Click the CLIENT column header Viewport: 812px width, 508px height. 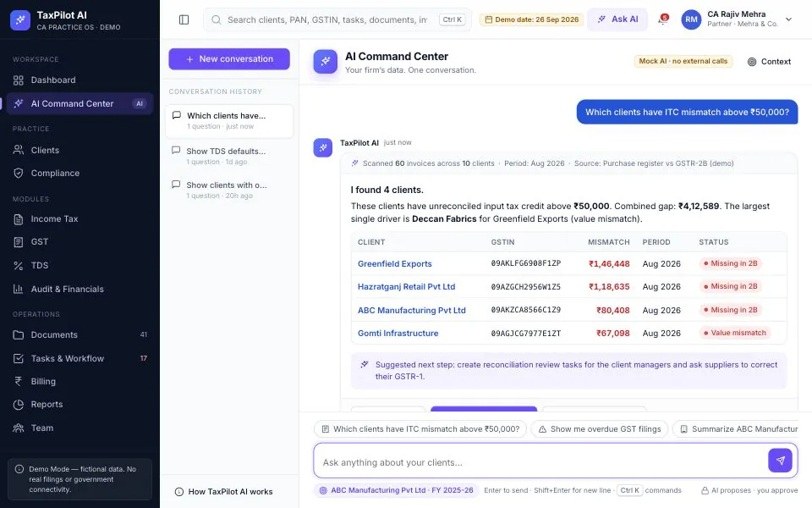click(x=371, y=242)
